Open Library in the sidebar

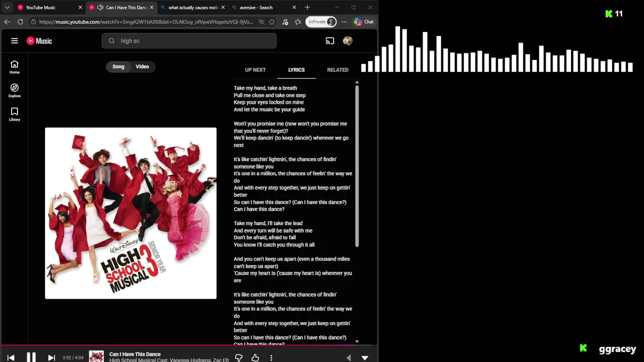coord(15,115)
